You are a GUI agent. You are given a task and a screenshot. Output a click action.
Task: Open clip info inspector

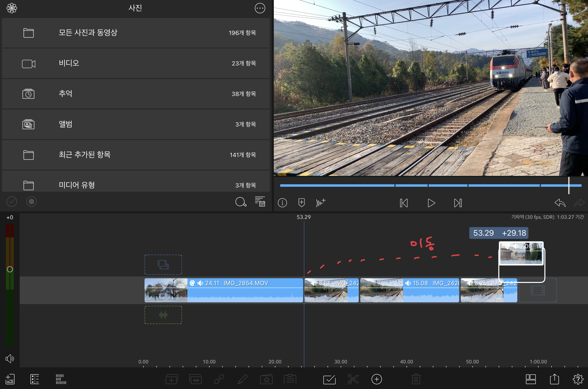282,203
